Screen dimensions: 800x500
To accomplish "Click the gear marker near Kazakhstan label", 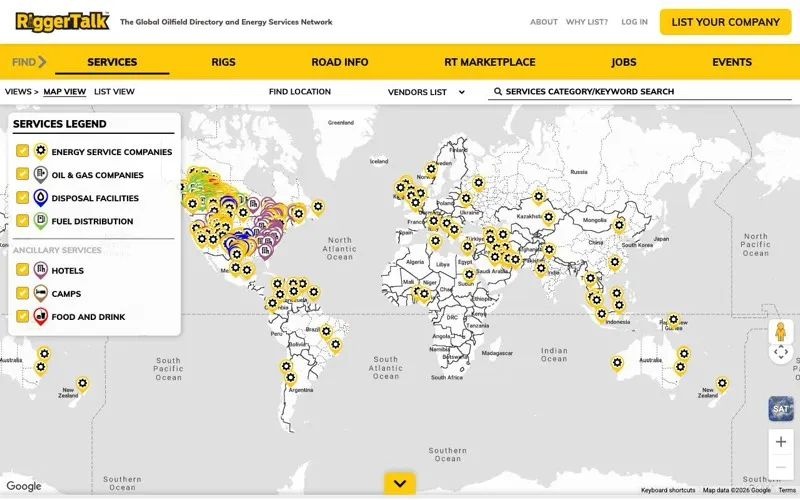I will tap(548, 218).
